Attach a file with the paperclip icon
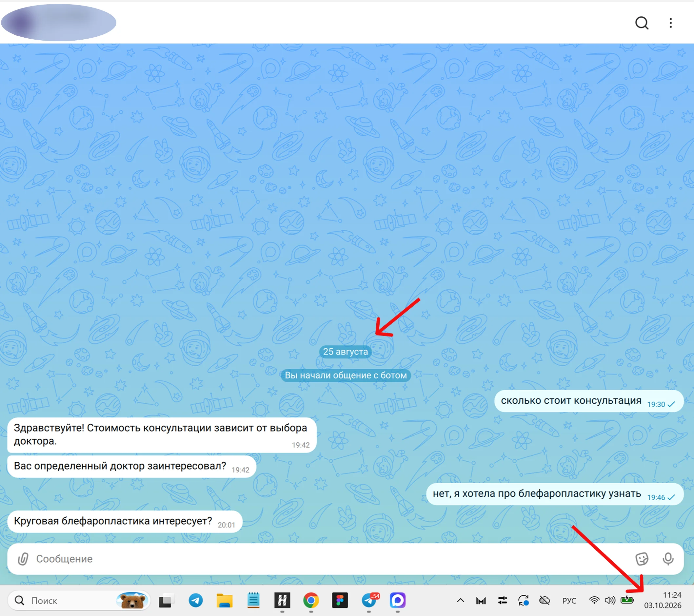The height and width of the screenshot is (616, 694). point(23,559)
